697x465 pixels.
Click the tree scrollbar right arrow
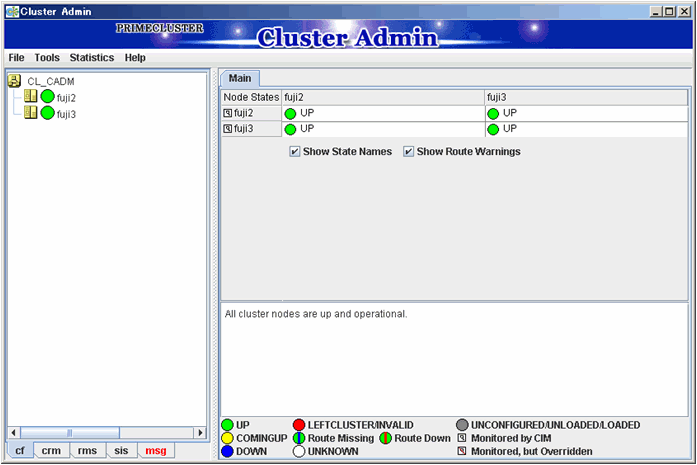point(200,433)
